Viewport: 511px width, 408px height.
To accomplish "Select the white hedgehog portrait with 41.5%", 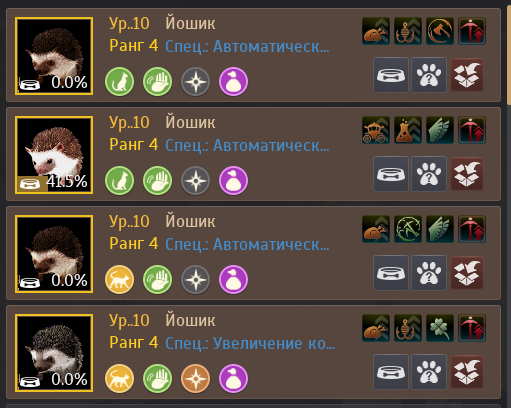I will coord(54,155).
